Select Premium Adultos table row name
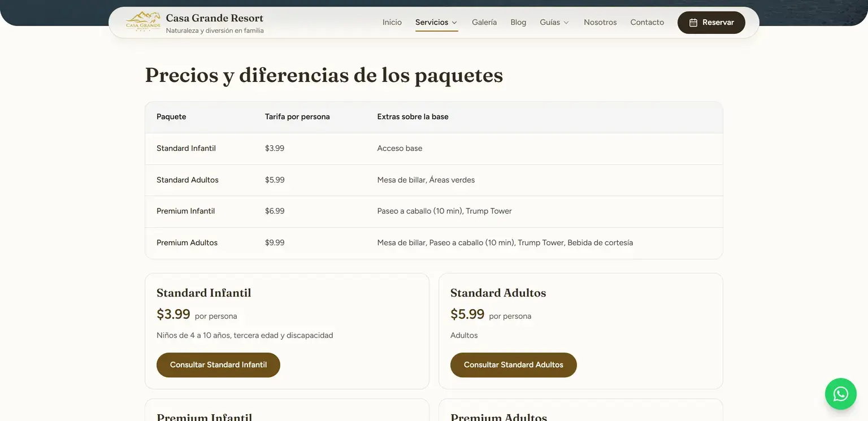Viewport: 868px width, 421px height. pyautogui.click(x=187, y=243)
